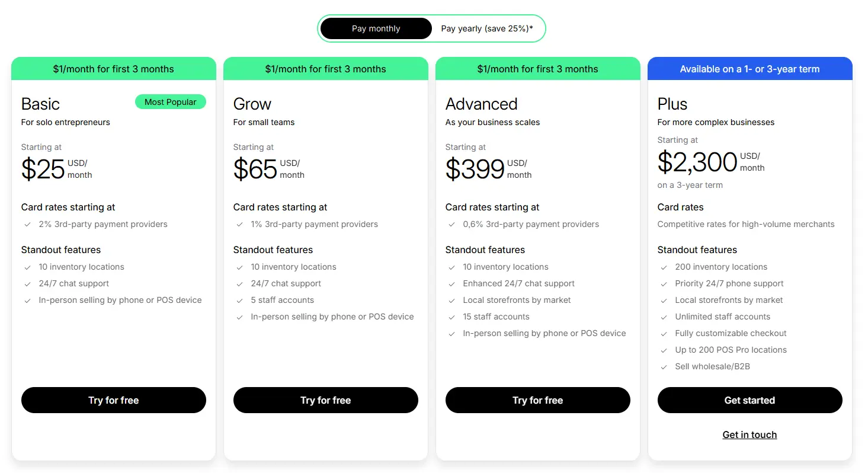Image resolution: width=868 pixels, height=473 pixels.
Task: Click the checkmark beside Sell wholesale/B2B
Action: point(664,366)
